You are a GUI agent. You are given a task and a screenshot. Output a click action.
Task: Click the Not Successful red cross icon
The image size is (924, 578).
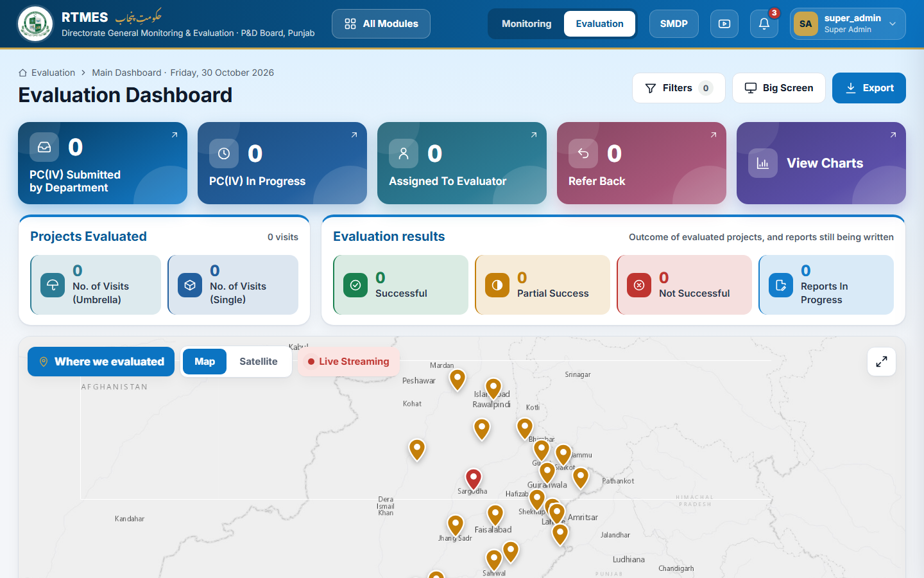click(639, 285)
